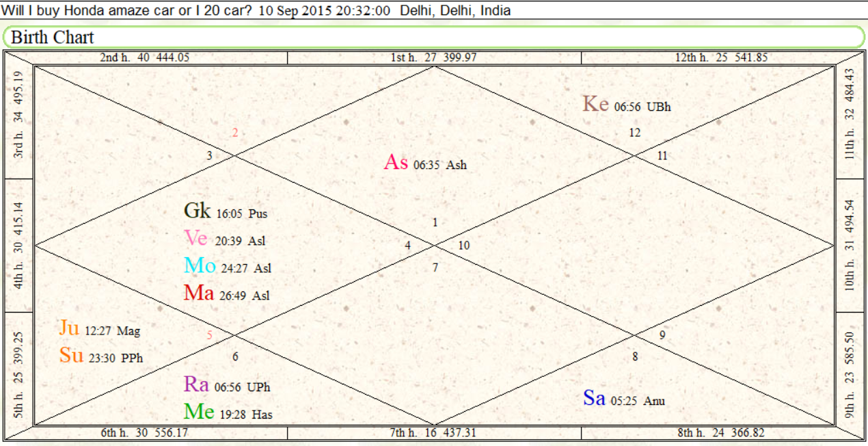868x446 pixels.
Task: Click the 2nd house header cell
Action: click(x=145, y=57)
